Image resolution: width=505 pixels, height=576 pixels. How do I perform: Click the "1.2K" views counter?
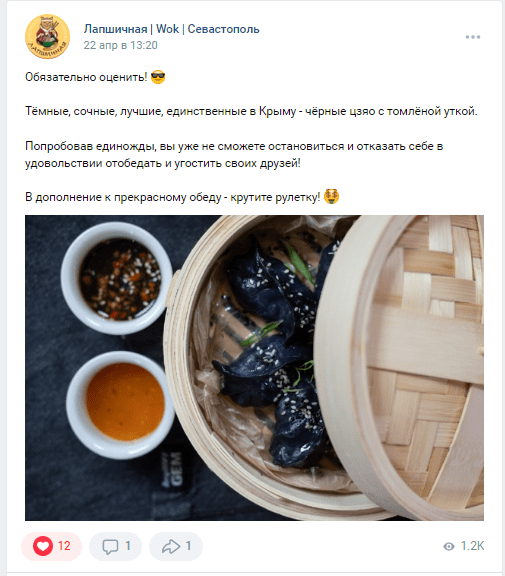point(472,546)
